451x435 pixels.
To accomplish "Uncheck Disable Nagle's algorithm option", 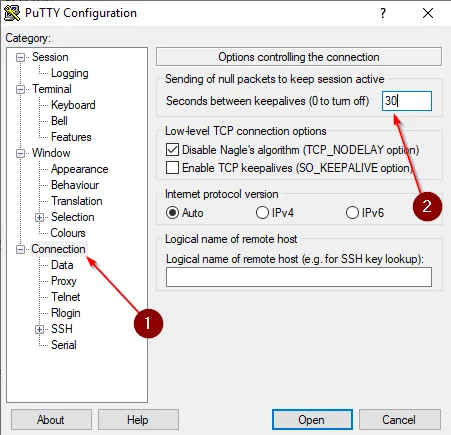I will point(172,150).
